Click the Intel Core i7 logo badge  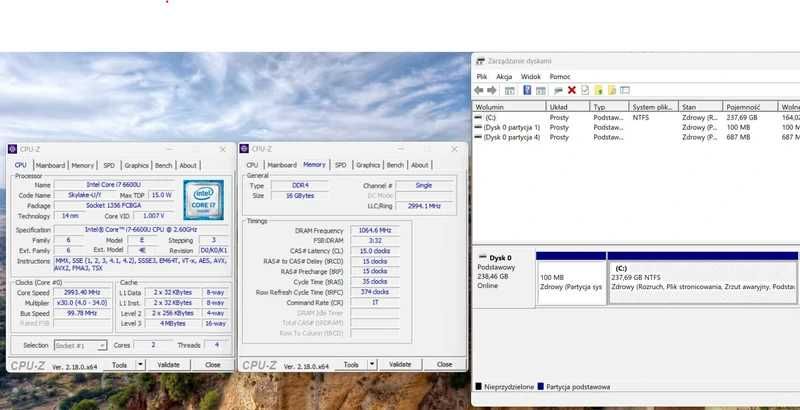pos(204,200)
